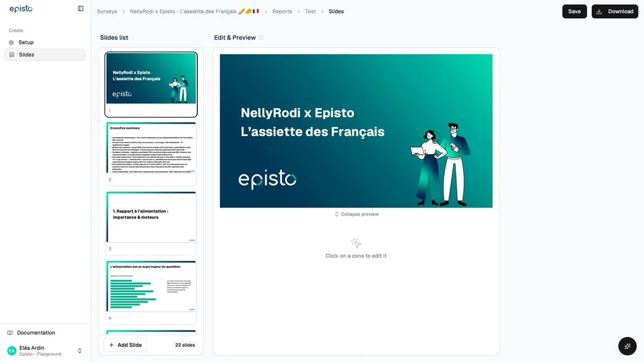Open the Test breadcrumb
This screenshot has height=363, width=644.
[310, 12]
